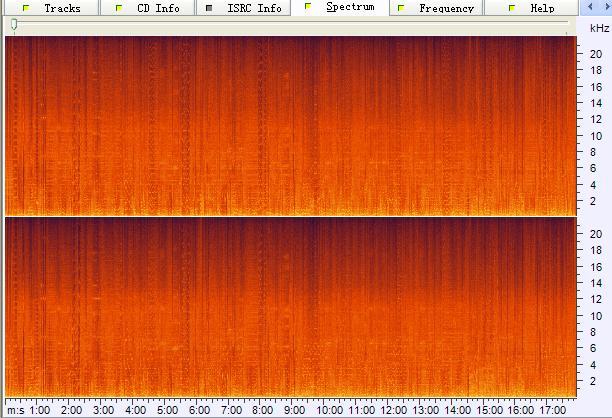Image resolution: width=612 pixels, height=418 pixels.
Task: Click the Spectrum tab indicator icon
Action: 308,6
